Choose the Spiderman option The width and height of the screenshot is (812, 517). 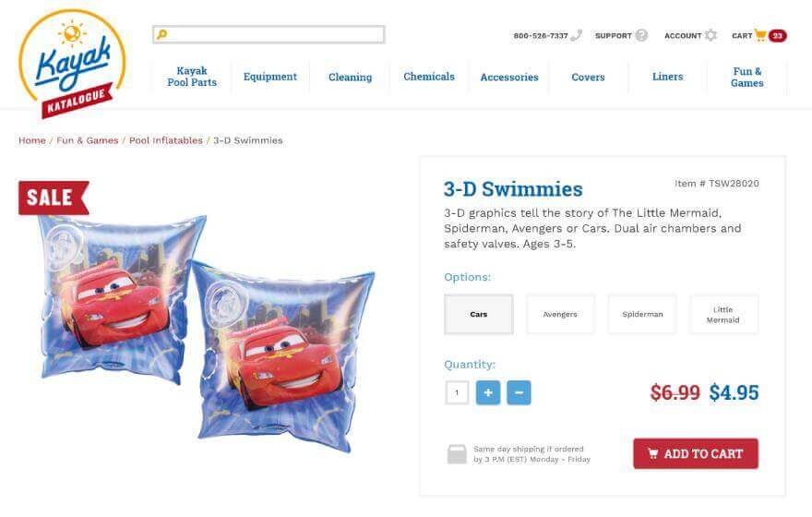click(642, 315)
